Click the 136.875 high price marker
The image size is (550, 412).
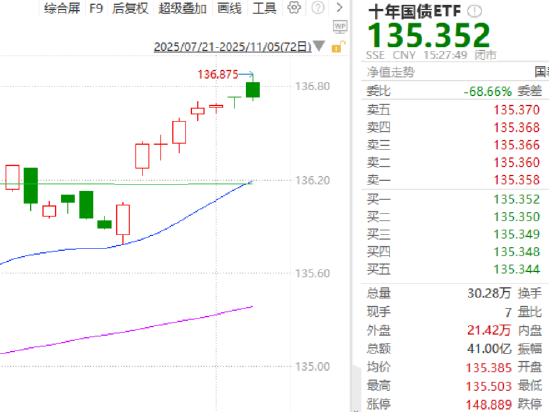point(217,74)
